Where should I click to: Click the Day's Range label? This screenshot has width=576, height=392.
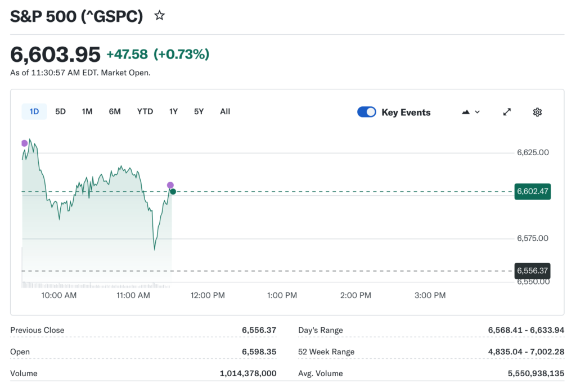(x=320, y=330)
